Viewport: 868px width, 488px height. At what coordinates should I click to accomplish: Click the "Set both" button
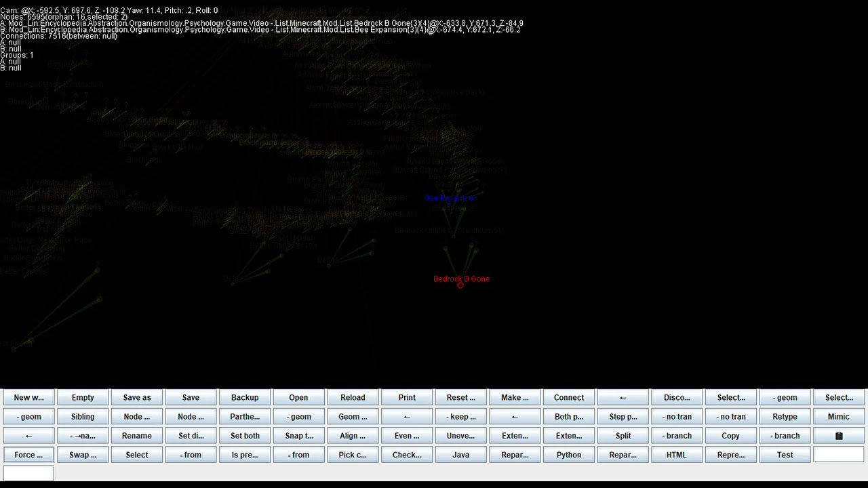(245, 436)
